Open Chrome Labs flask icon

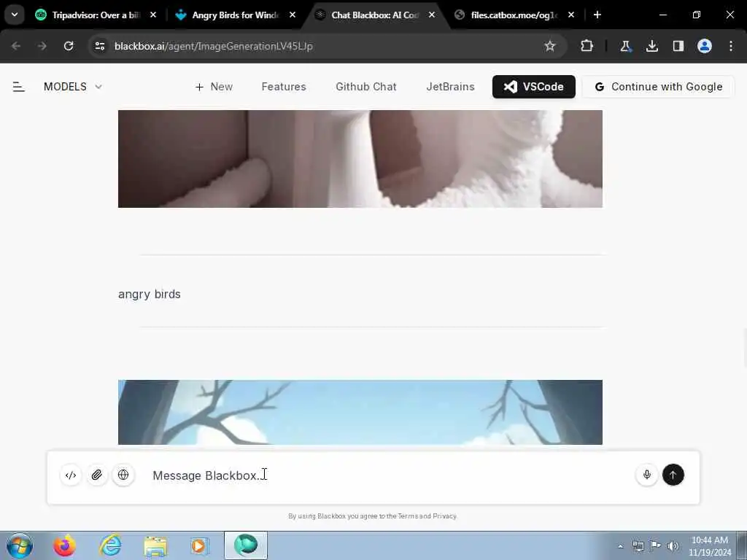pyautogui.click(x=625, y=46)
